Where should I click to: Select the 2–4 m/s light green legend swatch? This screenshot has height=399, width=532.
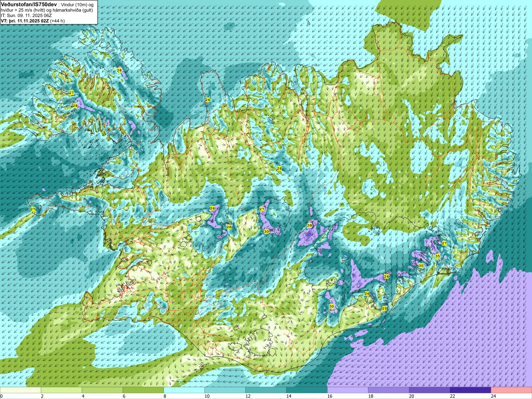coord(61,390)
